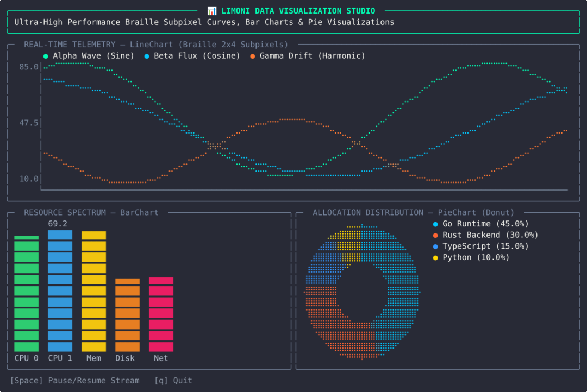Click the 10.0 y-axis label
Viewport: 587px width, 392px height.
(29, 179)
